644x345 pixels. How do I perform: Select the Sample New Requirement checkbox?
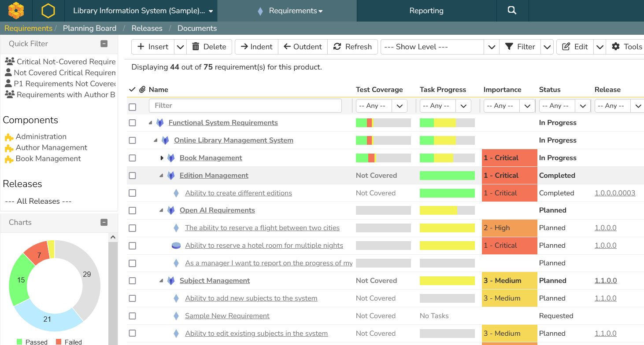(132, 316)
